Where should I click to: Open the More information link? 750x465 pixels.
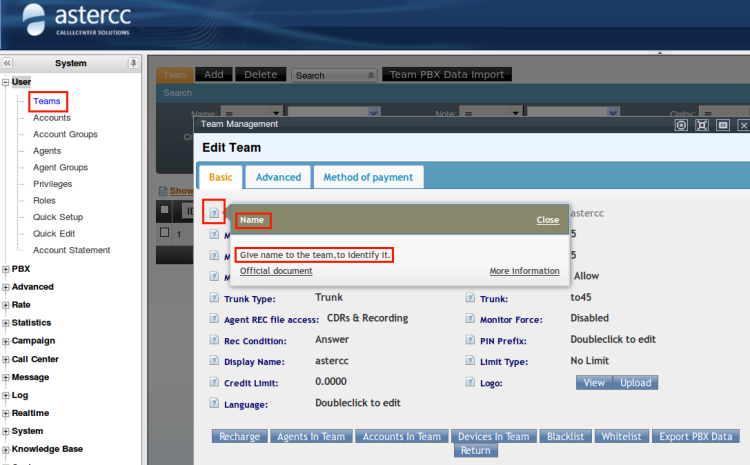coord(524,271)
